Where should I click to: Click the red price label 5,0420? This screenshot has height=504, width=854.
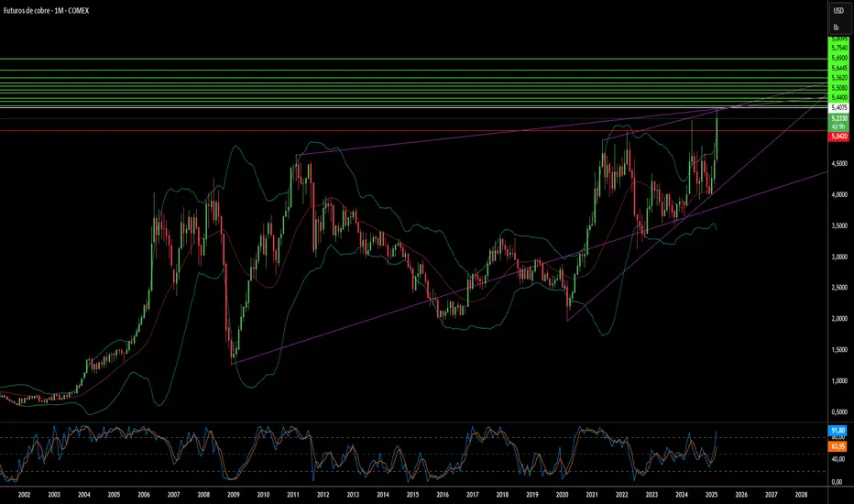pos(838,137)
